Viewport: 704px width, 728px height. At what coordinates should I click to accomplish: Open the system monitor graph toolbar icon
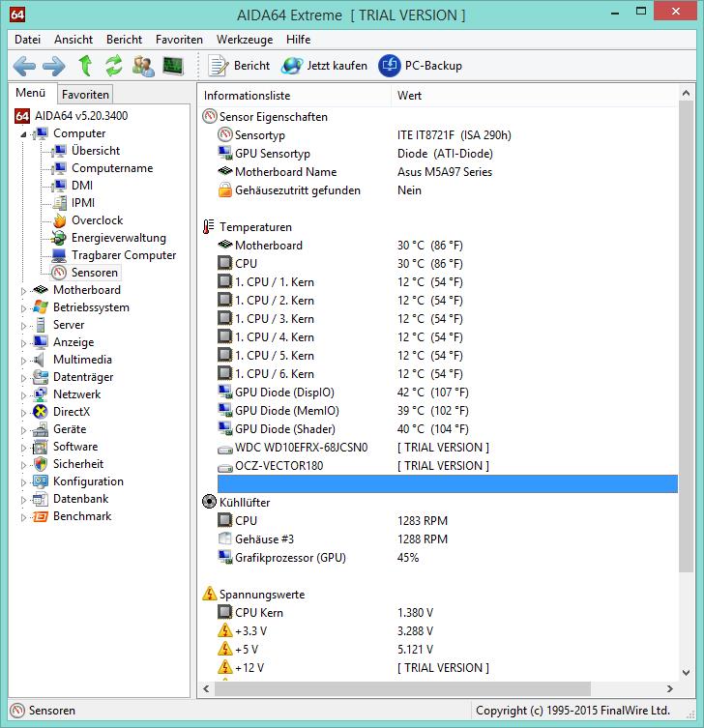[173, 66]
